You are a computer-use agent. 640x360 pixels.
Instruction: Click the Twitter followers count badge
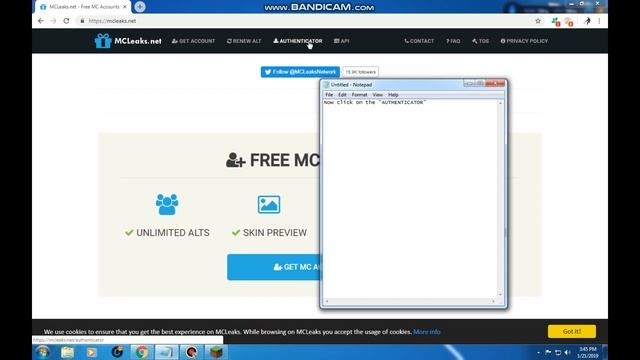click(x=360, y=72)
